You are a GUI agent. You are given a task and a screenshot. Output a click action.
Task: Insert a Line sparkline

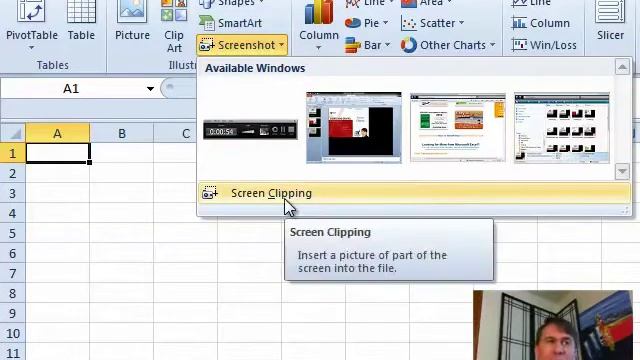(x=531, y=3)
